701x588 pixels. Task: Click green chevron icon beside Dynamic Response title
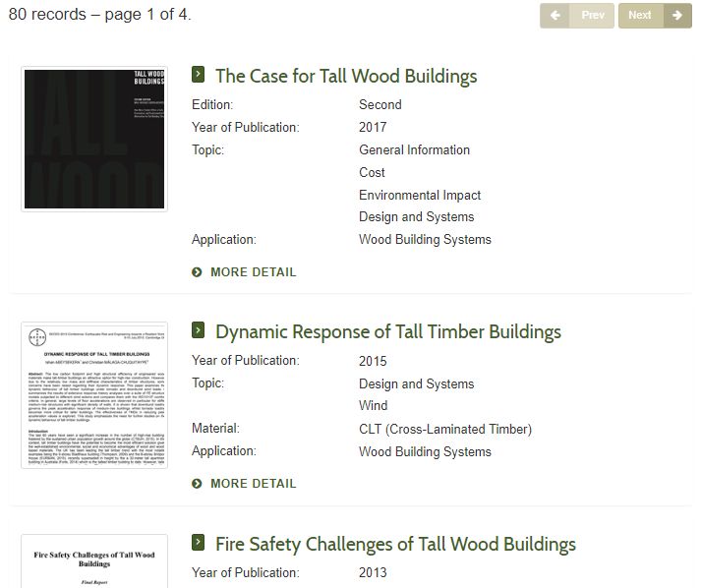(x=198, y=330)
